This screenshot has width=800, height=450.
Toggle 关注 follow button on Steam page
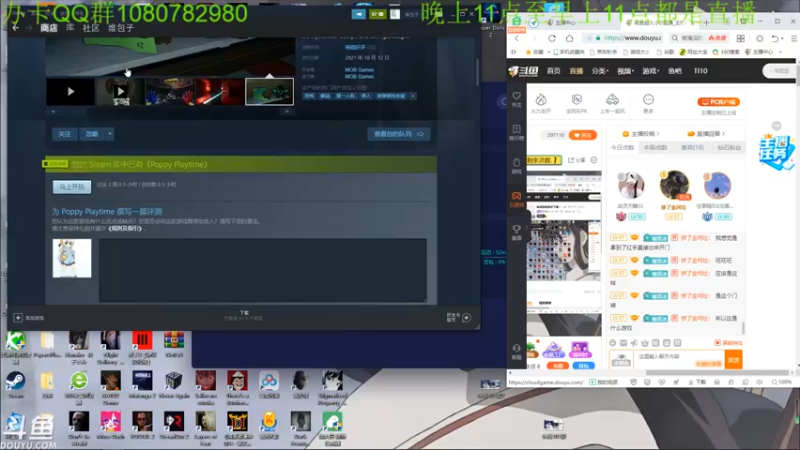(x=64, y=134)
